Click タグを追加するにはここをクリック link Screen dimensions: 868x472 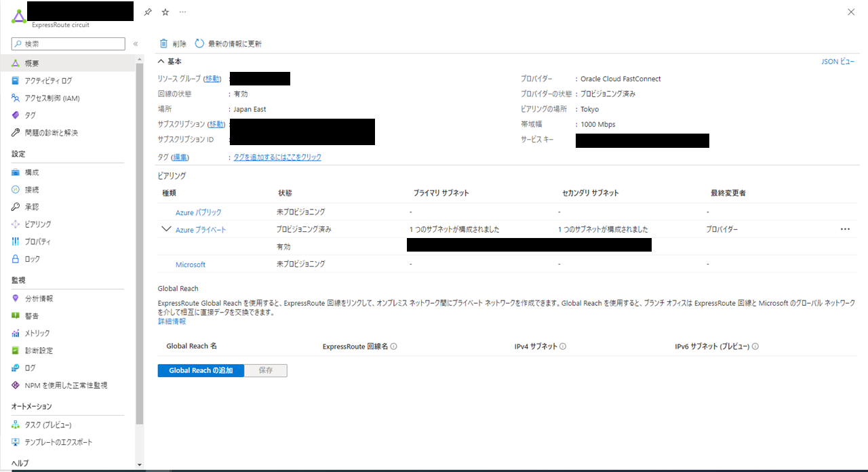pos(277,157)
